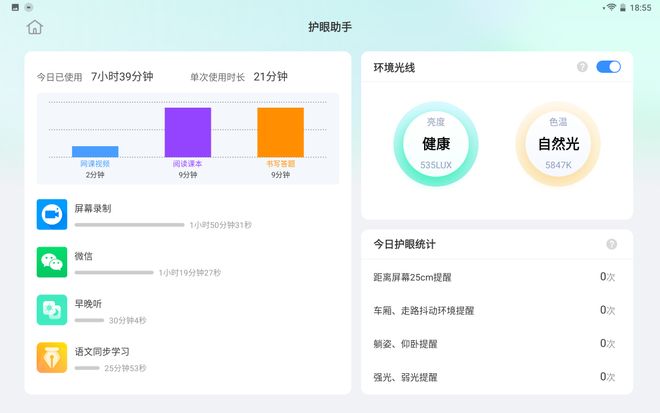The width and height of the screenshot is (660, 413).
Task: Click the image notification icon in status bar
Action: 15,7
